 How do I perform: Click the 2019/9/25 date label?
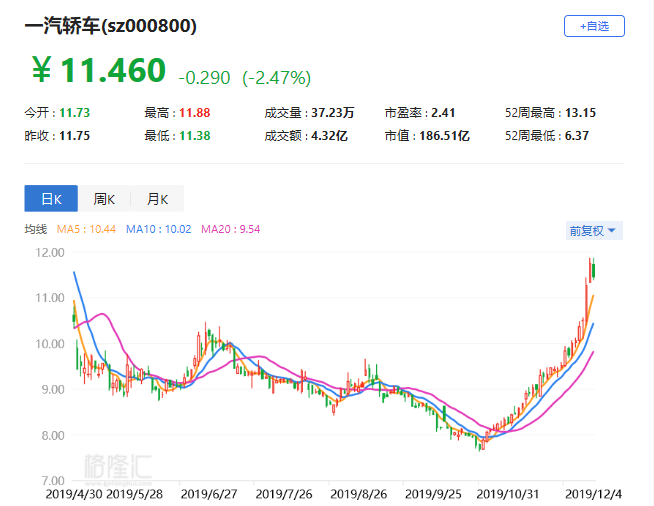[x=433, y=494]
